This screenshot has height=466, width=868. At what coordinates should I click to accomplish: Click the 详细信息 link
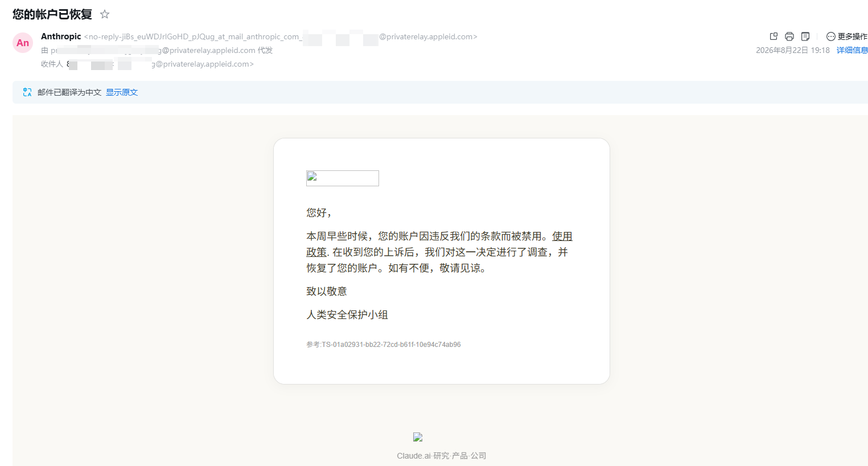(x=852, y=50)
